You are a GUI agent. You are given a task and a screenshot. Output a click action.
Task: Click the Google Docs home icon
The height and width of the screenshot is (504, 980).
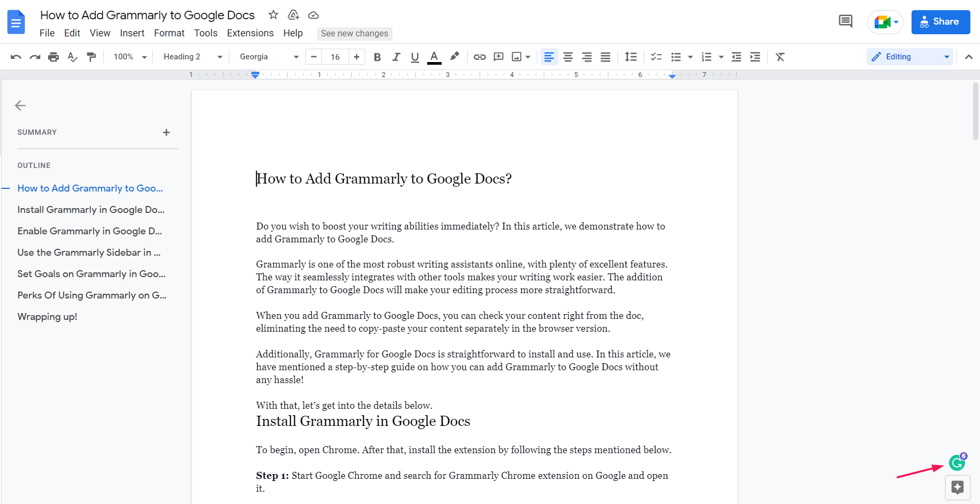tap(16, 22)
